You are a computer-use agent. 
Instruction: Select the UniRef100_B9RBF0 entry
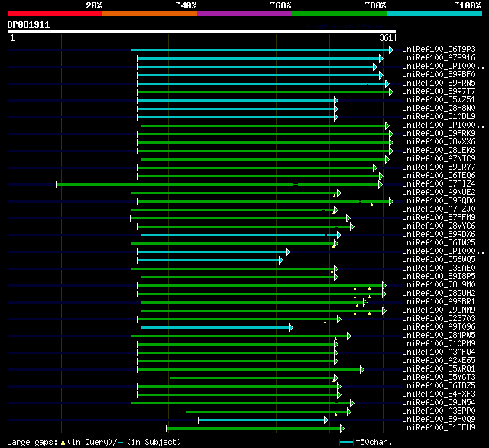pyautogui.click(x=439, y=75)
